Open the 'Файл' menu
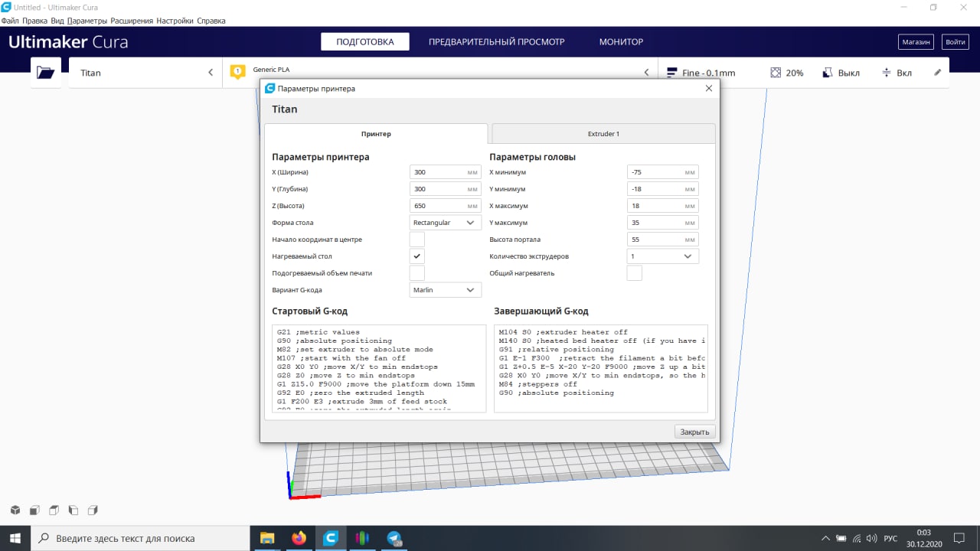Screen dimensions: 980x551 [x=10, y=21]
